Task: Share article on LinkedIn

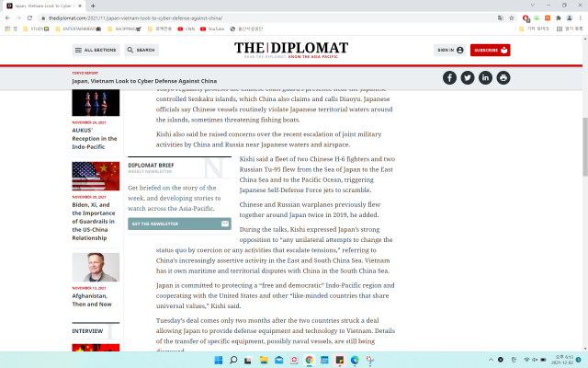Action: [485, 77]
